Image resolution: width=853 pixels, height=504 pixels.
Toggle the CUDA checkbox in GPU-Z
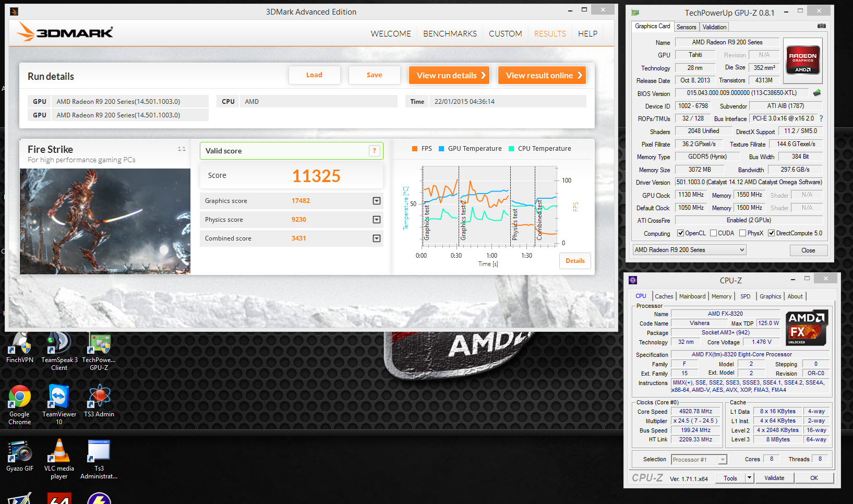[x=713, y=233]
